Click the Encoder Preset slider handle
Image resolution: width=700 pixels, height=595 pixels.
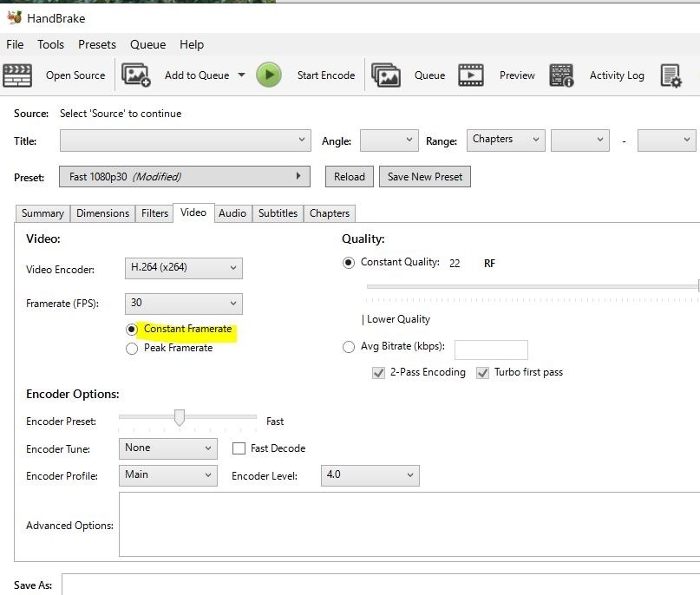point(180,417)
